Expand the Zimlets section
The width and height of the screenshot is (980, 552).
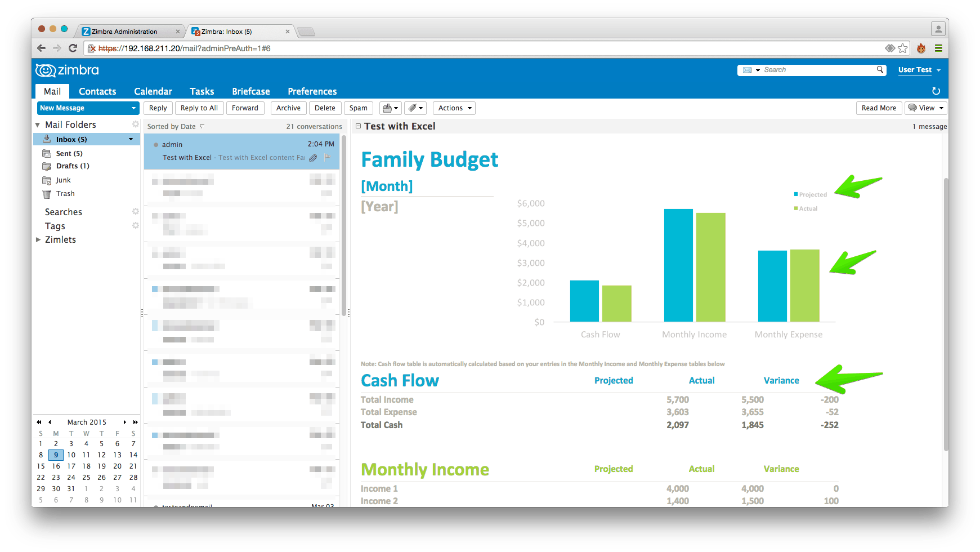[38, 239]
